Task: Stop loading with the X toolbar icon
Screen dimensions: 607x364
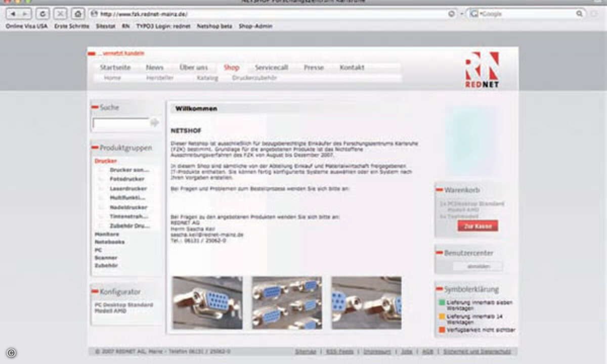Action: 60,14
